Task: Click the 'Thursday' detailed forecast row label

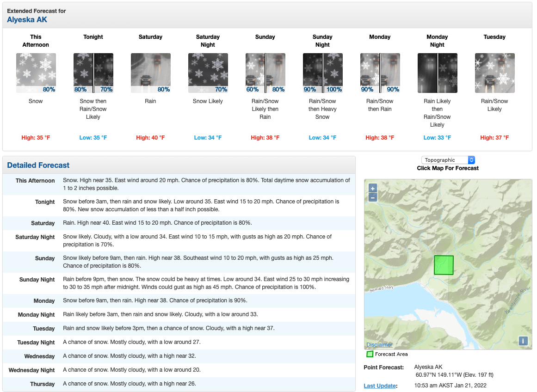Action: coord(43,384)
